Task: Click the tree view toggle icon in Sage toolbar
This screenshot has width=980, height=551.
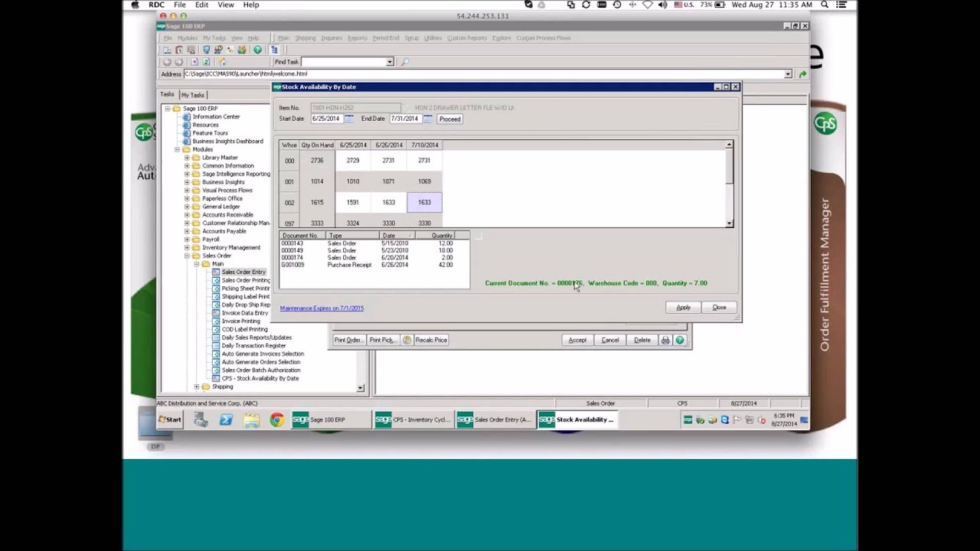Action: pos(274,50)
